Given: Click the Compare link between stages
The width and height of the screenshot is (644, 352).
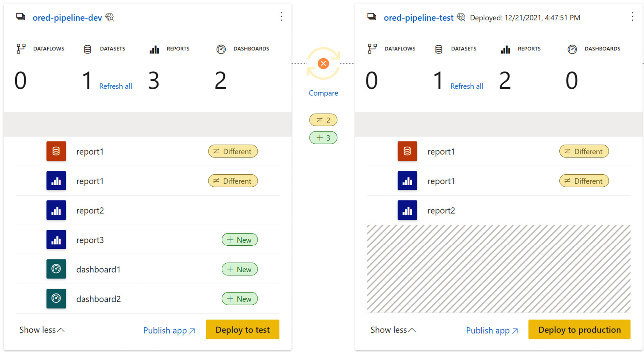Looking at the screenshot, I should pos(323,93).
